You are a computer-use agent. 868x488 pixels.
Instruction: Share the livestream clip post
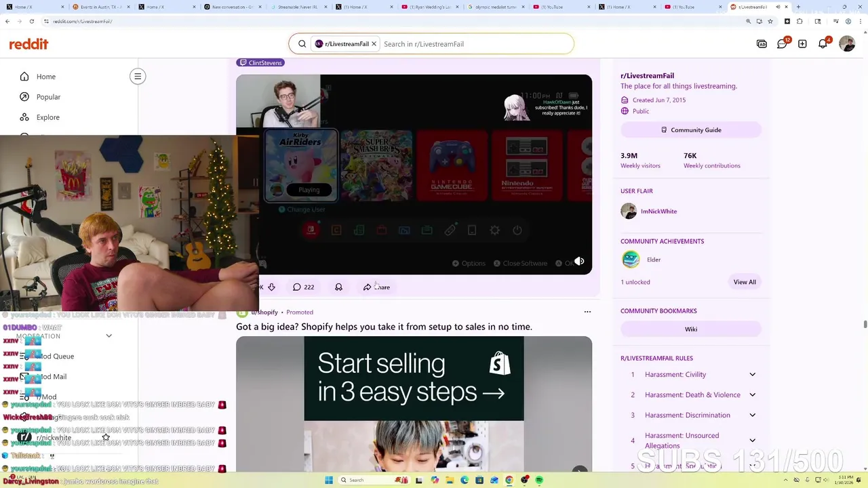coord(376,287)
